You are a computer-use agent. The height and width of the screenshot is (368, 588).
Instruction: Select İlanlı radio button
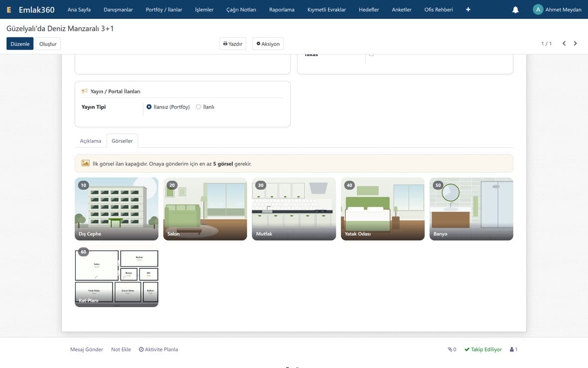[198, 107]
